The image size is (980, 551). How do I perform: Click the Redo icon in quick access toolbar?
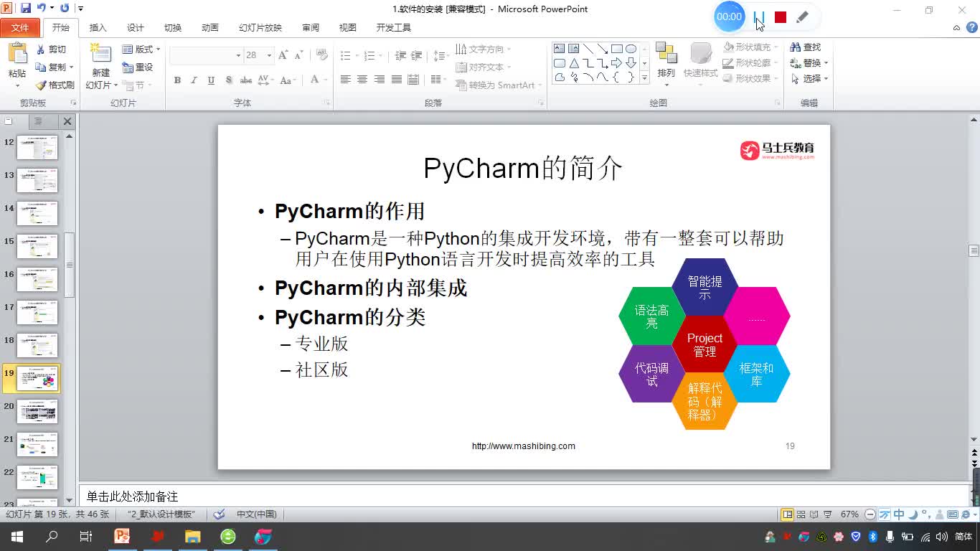tap(65, 9)
